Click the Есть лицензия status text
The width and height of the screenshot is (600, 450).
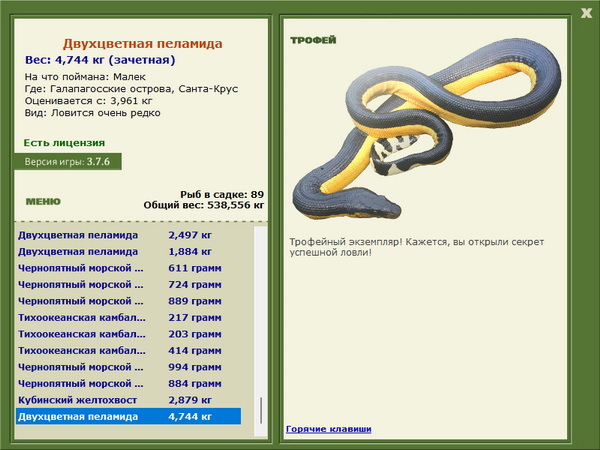click(x=64, y=143)
